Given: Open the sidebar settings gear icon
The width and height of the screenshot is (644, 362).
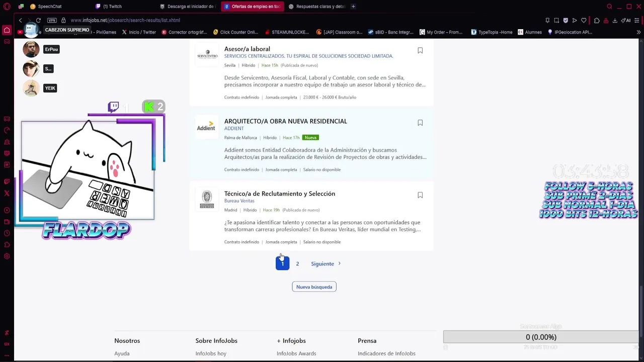Looking at the screenshot, I should [7, 256].
